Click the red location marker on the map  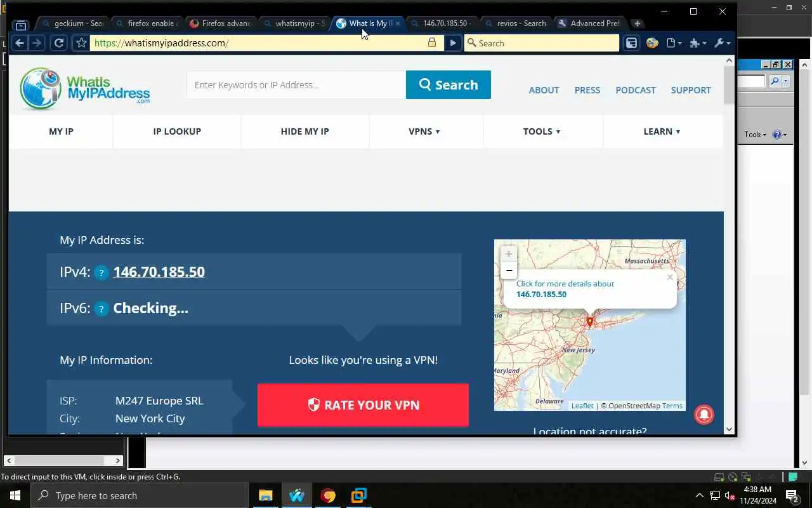(589, 322)
